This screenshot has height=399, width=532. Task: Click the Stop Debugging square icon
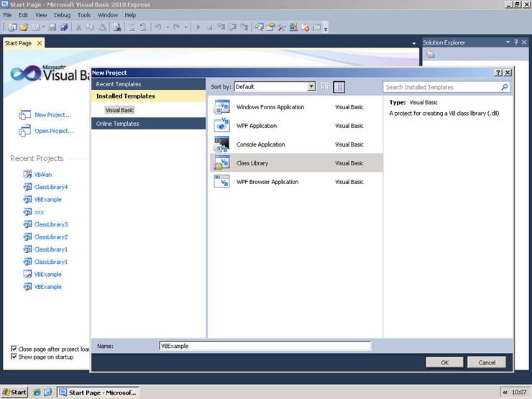(210, 27)
